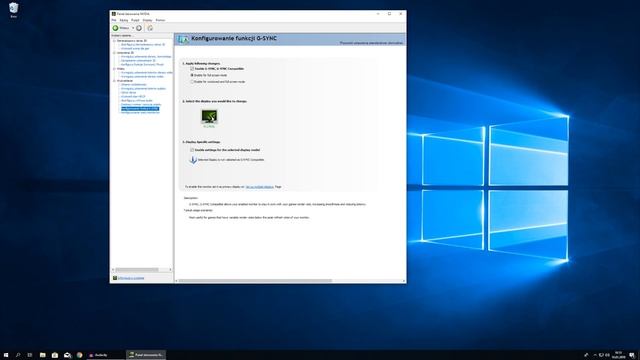
Task: Collapse the Stereoskopowy obraz 3D category
Action: pyautogui.click(x=114, y=41)
